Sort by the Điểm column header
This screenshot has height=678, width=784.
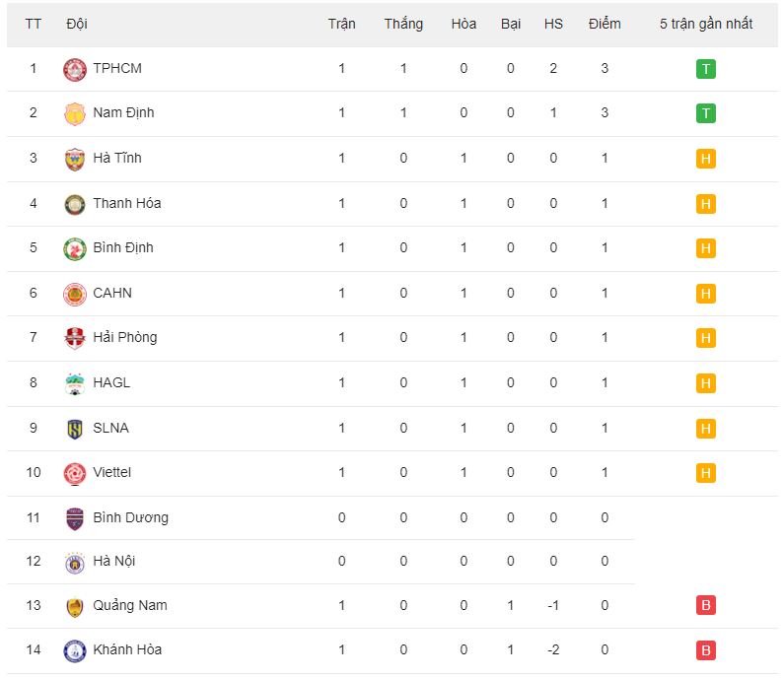pos(605,24)
